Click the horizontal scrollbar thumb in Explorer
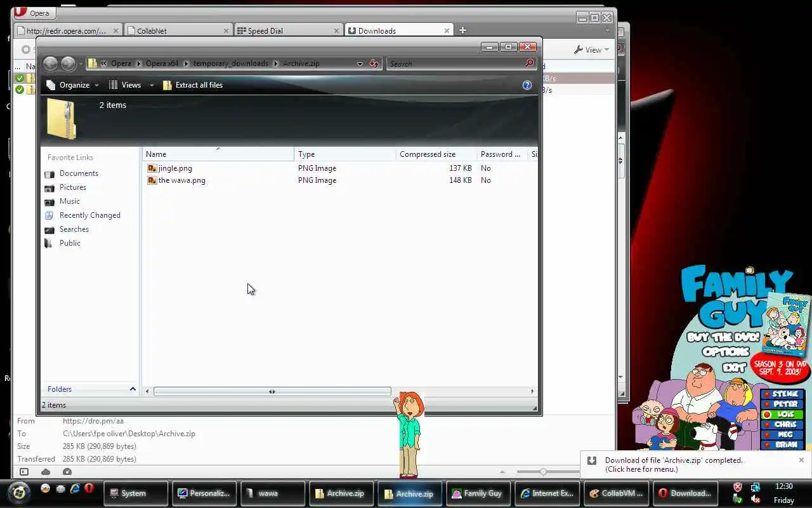Viewport: 812px width, 508px height. tap(272, 391)
